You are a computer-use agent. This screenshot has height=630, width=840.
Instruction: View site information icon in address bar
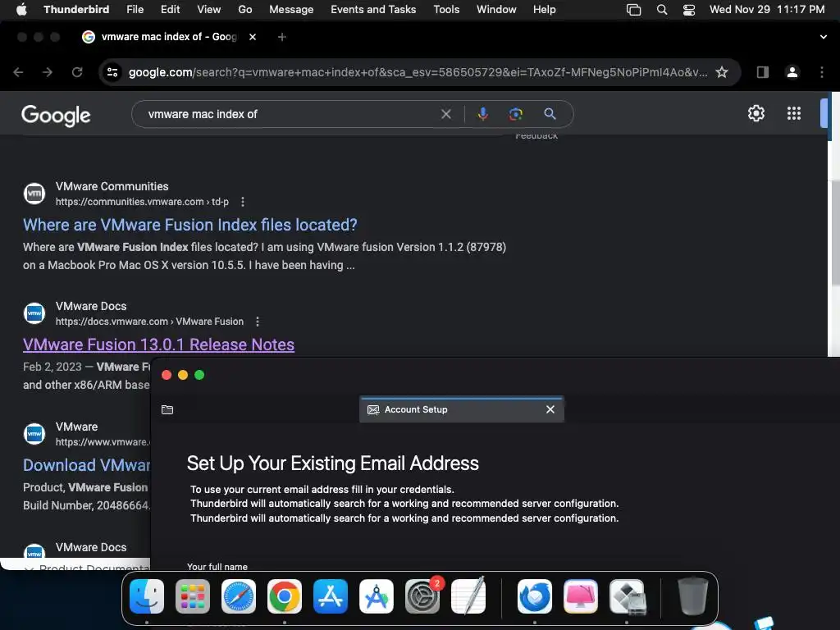112,72
